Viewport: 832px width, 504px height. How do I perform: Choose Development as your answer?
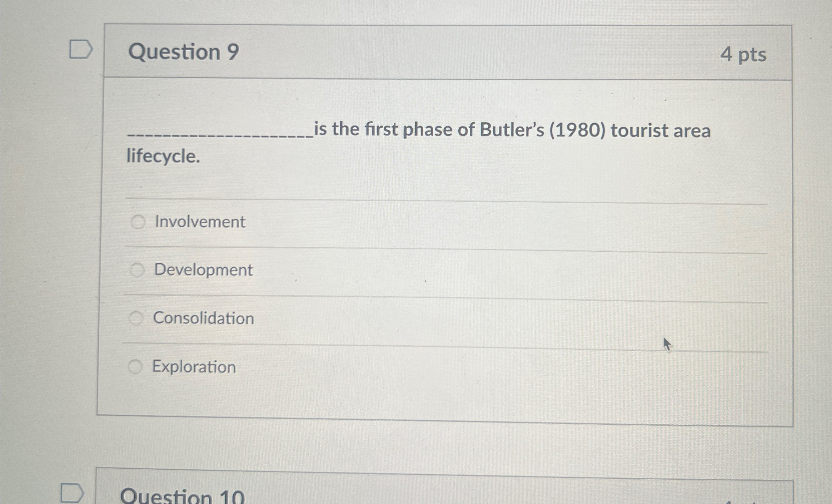click(x=137, y=270)
